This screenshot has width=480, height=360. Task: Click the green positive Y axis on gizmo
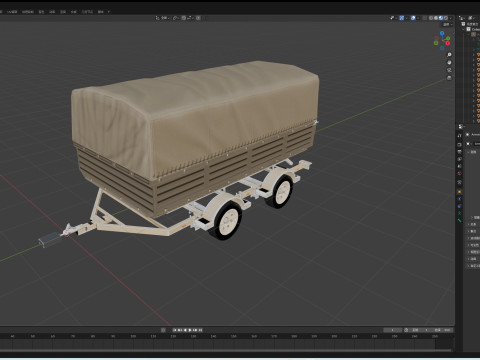[448, 38]
